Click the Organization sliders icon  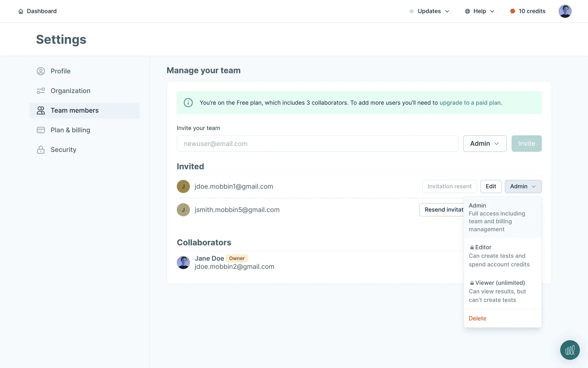(41, 91)
